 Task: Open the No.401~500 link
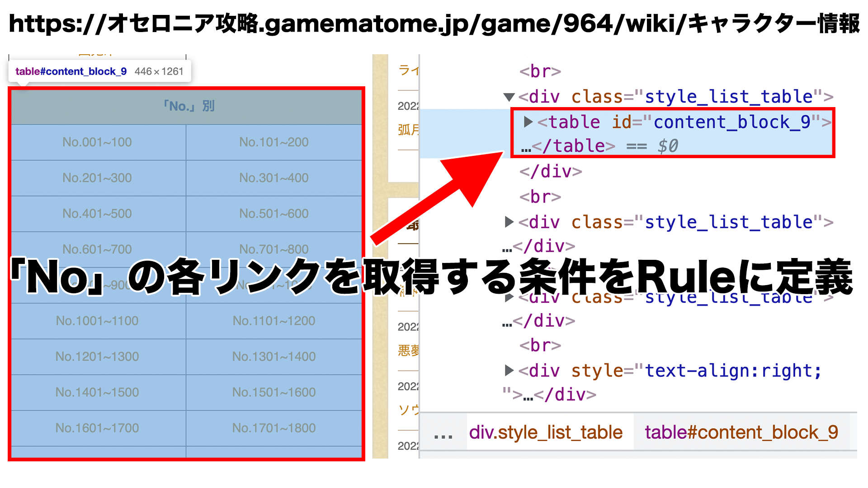97,214
